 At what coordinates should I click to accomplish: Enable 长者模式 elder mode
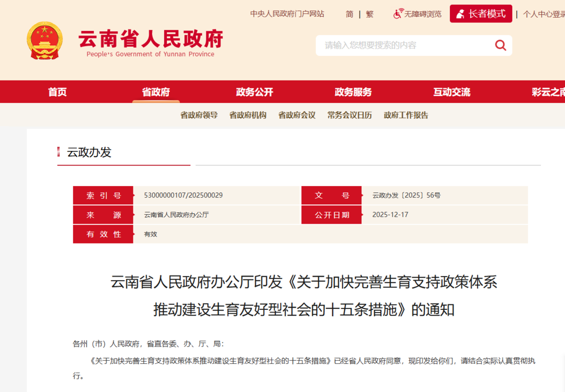click(x=481, y=14)
